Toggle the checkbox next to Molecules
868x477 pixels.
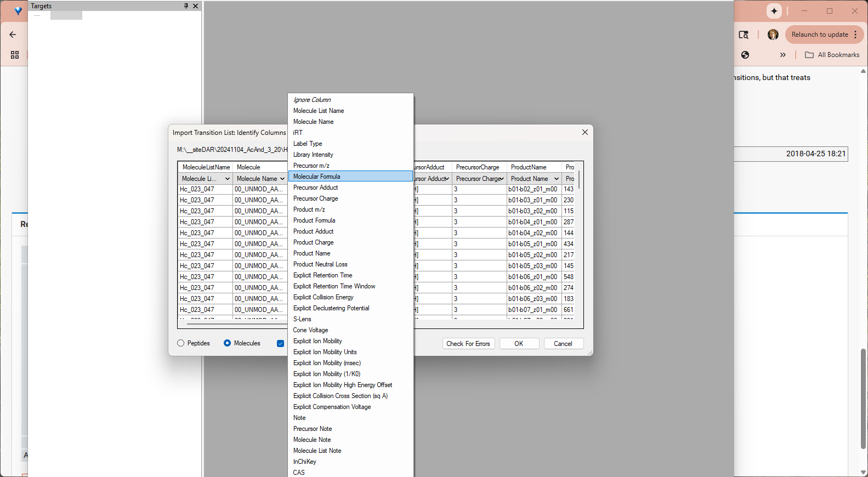tap(280, 344)
